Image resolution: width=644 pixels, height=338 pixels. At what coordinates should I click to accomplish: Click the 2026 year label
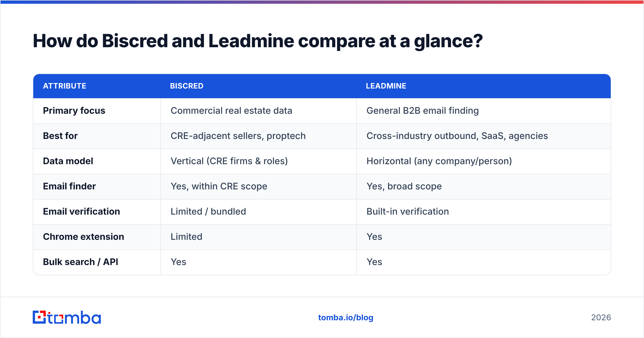pos(601,318)
